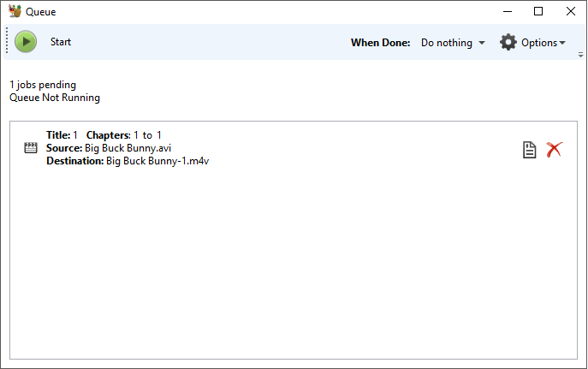This screenshot has width=588, height=369.
Task: Expand the arrow next to Options
Action: [x=562, y=44]
